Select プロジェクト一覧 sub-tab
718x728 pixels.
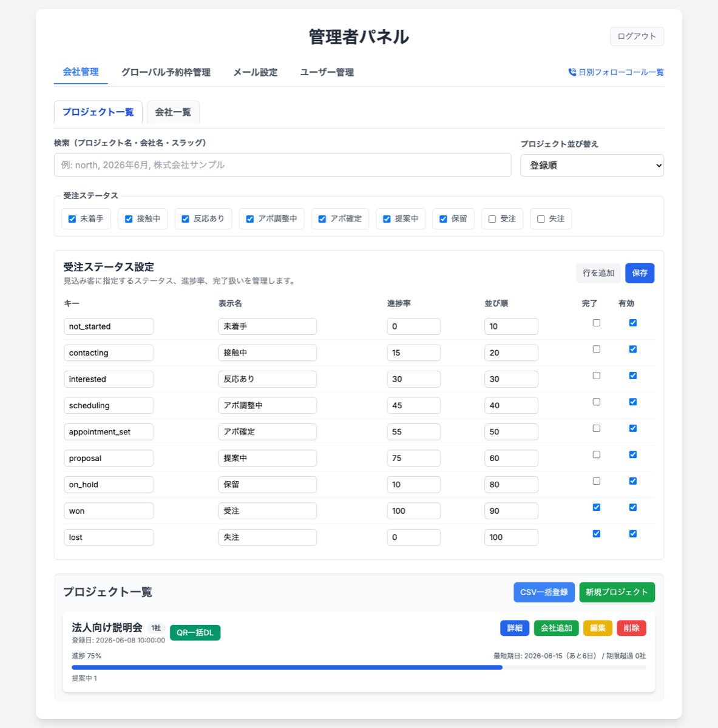(98, 112)
